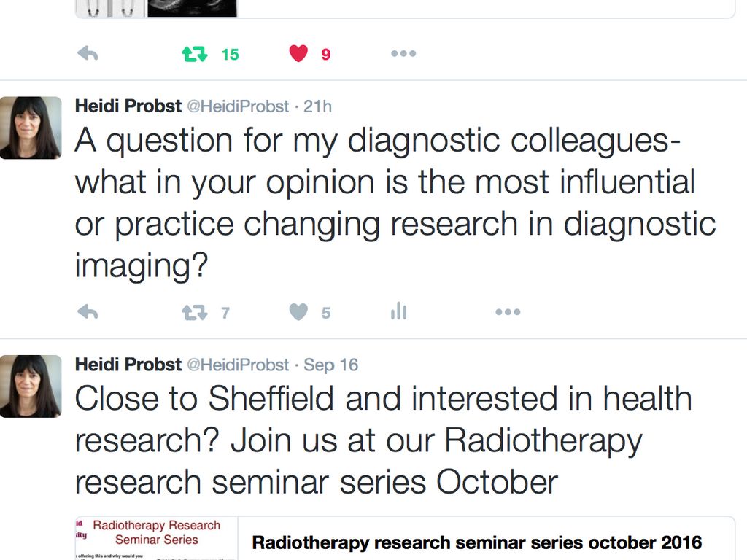This screenshot has width=747, height=560.
Task: Like the tweet with 5 likes
Action: pyautogui.click(x=298, y=312)
